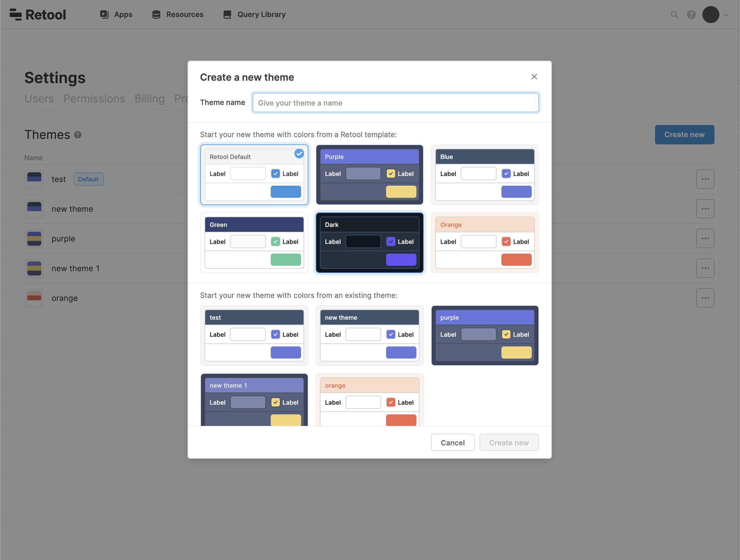Screen dimensions: 740x560
Task: Expand the user avatar dropdown arrow
Action: point(726,15)
